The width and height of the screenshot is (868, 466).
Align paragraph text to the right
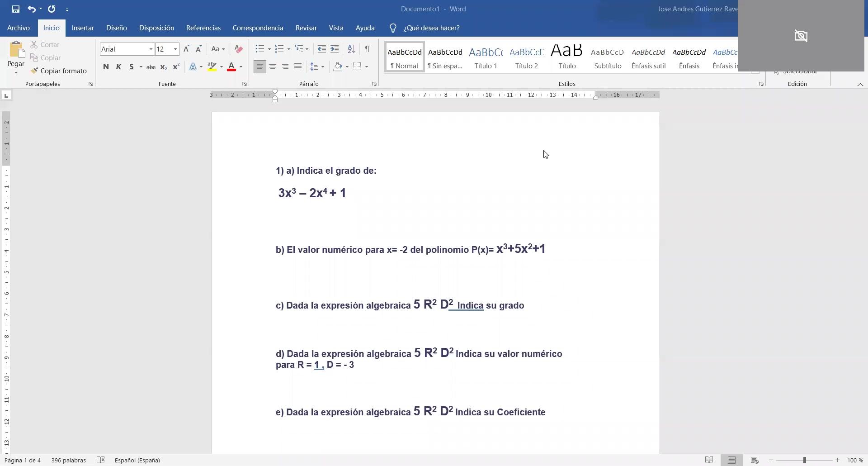pyautogui.click(x=285, y=67)
